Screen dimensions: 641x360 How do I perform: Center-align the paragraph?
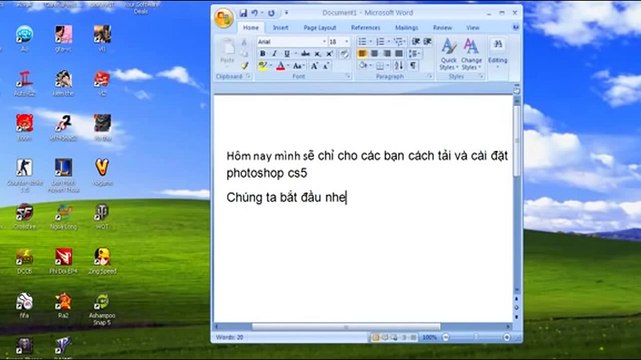pos(374,54)
